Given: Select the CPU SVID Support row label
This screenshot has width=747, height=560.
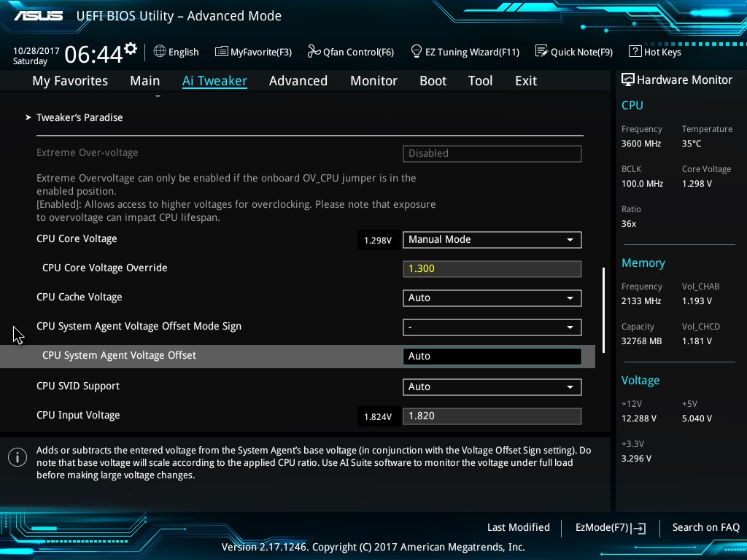Looking at the screenshot, I should click(x=78, y=386).
